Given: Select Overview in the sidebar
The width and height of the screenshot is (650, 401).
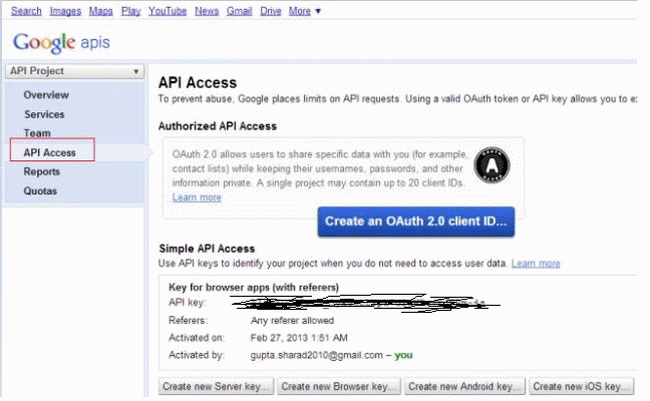Looking at the screenshot, I should 46,95.
